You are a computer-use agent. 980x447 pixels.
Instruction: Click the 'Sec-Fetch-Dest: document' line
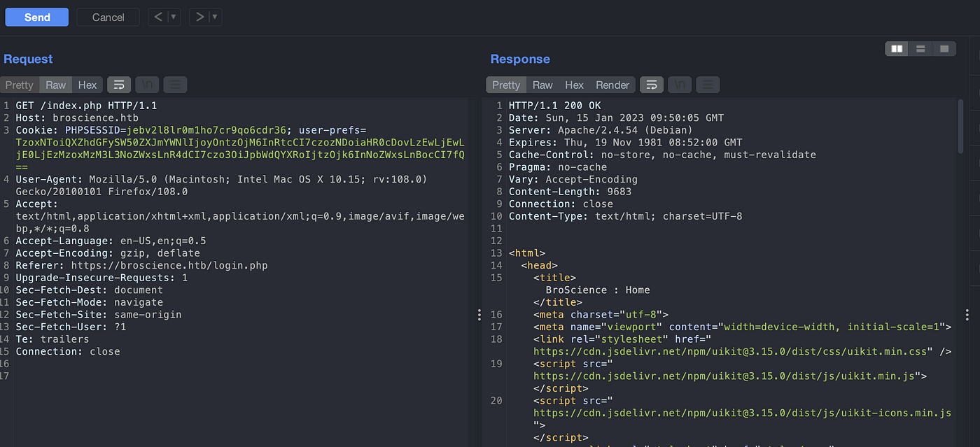[89, 290]
